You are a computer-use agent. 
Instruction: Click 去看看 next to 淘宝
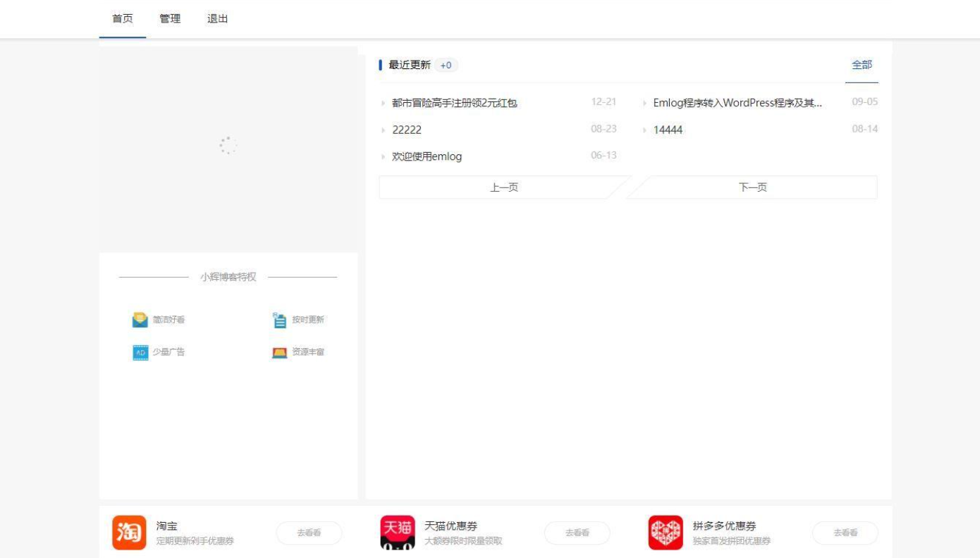309,533
